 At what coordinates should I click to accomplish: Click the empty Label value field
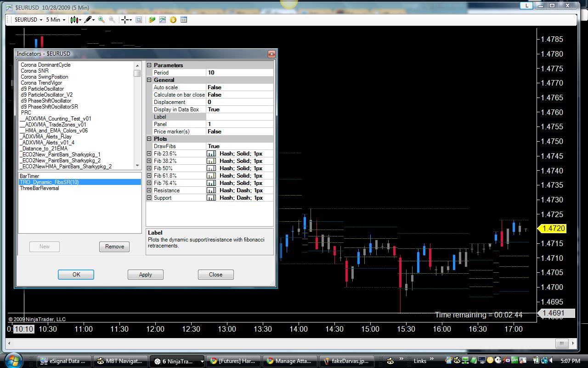240,117
